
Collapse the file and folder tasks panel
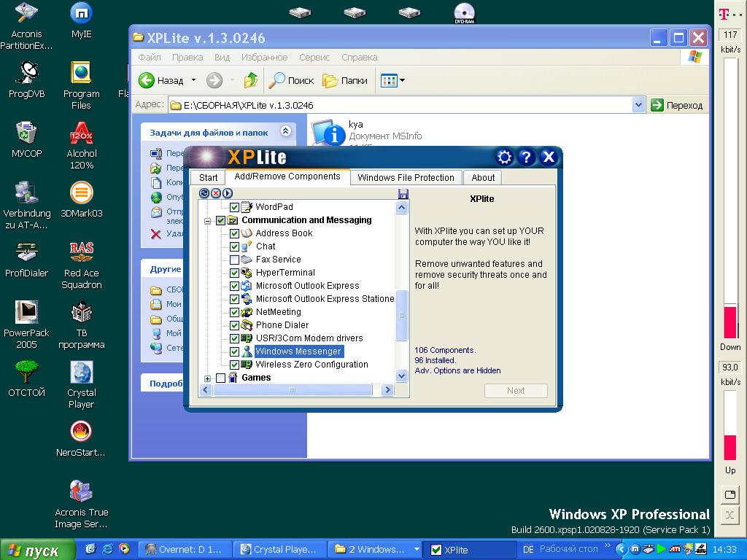pos(285,131)
